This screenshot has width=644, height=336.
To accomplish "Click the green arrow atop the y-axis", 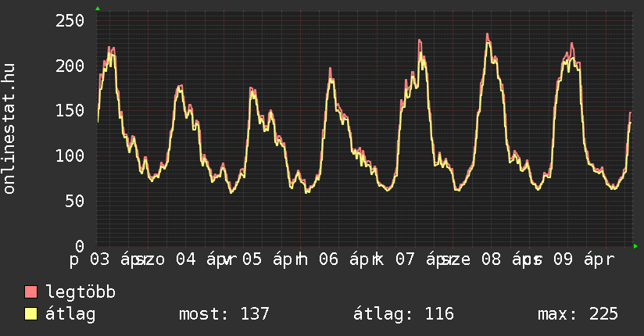I will click(x=98, y=9).
